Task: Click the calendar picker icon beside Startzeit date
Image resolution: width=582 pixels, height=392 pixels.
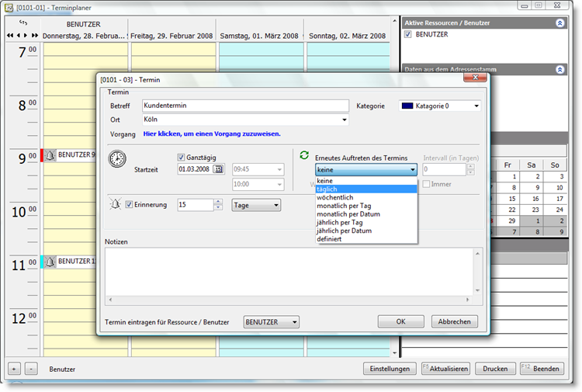Action: (x=219, y=169)
